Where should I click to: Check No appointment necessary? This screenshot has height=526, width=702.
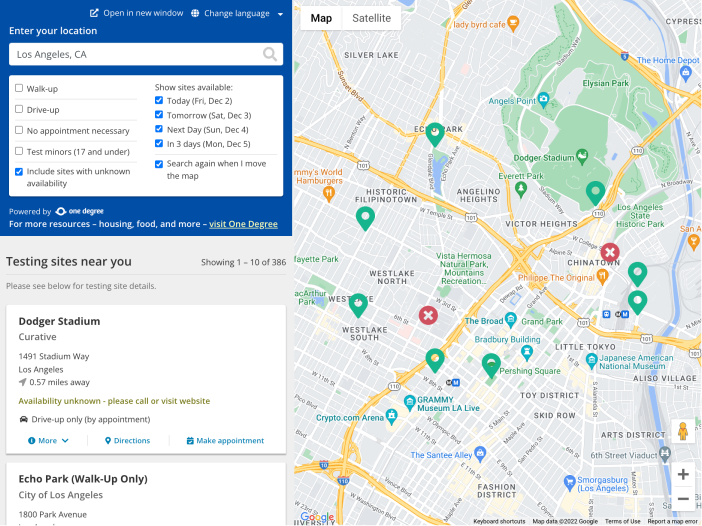coord(19,130)
